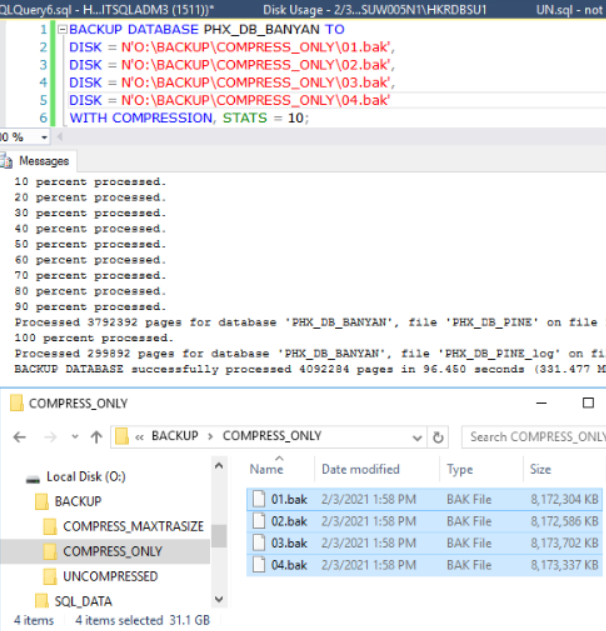This screenshot has width=606, height=631.
Task: Sort files by Name column
Action: tap(266, 470)
